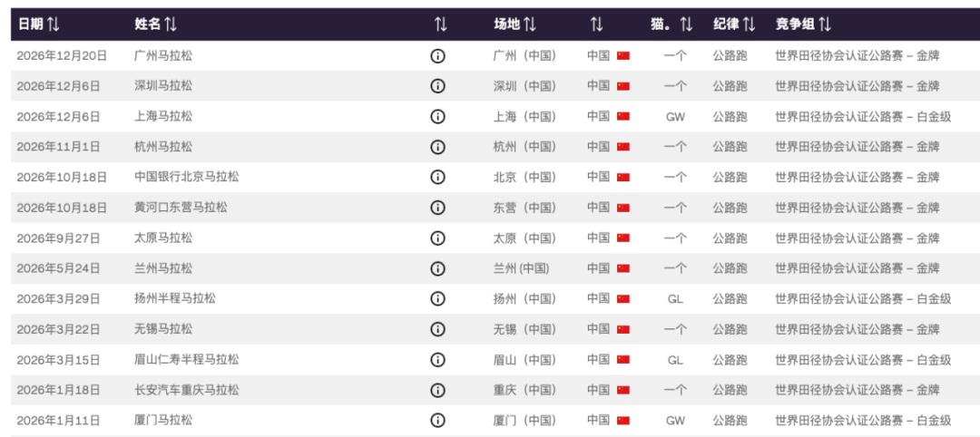
Task: Show info icon for 厦门马拉松
Action: (437, 421)
